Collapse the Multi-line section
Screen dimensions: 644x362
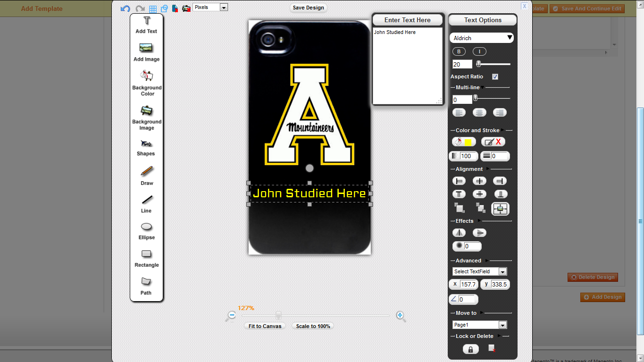coord(483,87)
